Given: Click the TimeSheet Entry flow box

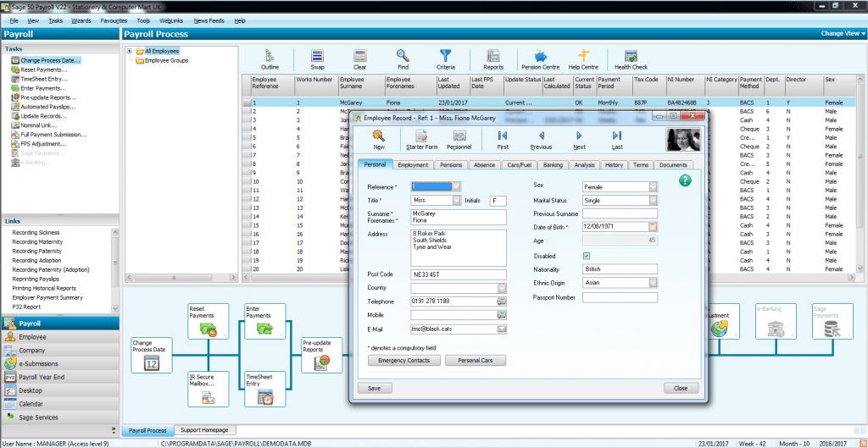Looking at the screenshot, I should [x=265, y=390].
